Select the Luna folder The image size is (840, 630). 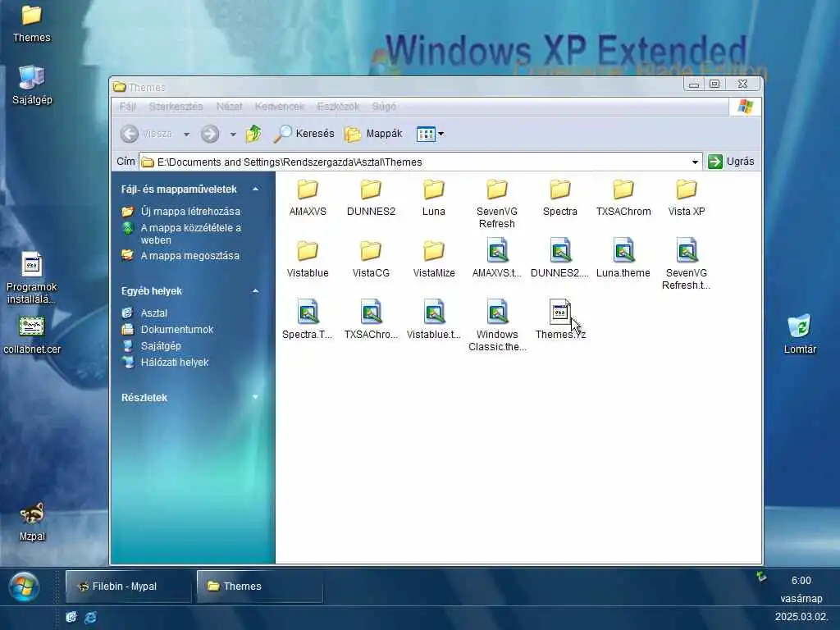(433, 197)
